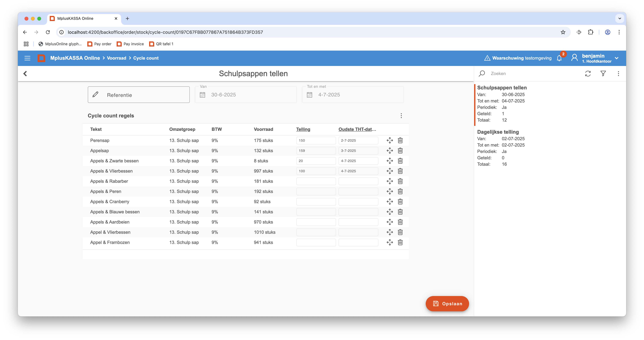644x340 pixels.
Task: Click the THT date field for Appels & Cranberry
Action: tap(358, 202)
